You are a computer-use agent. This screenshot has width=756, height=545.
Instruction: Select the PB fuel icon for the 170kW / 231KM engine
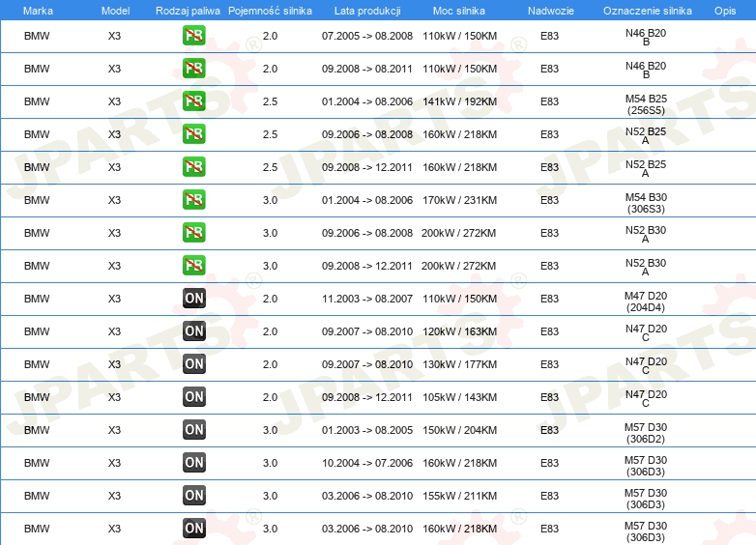click(193, 199)
